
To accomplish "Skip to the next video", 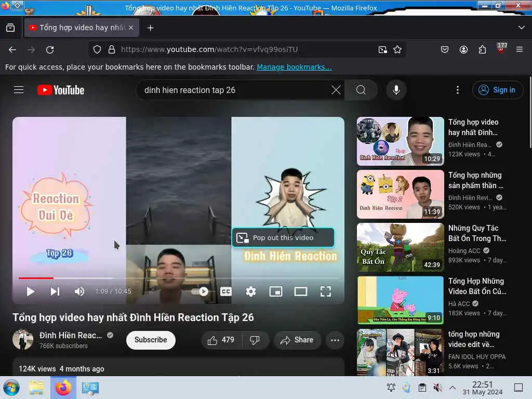I will [x=55, y=291].
